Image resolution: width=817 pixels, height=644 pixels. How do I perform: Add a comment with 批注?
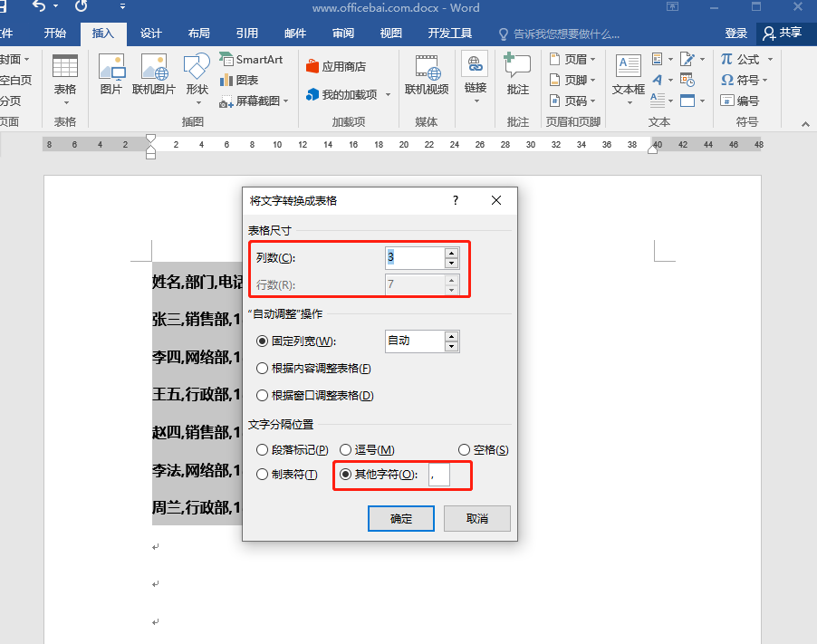pos(517,74)
